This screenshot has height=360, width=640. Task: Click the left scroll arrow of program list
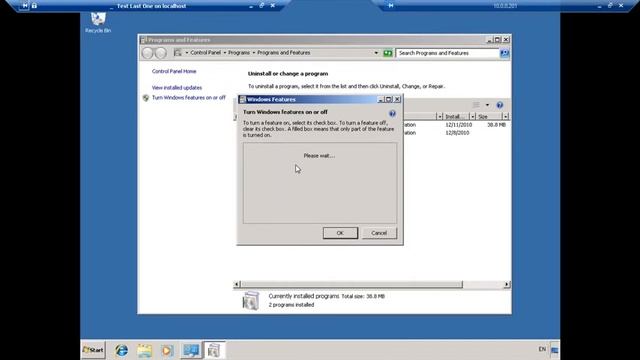pos(237,284)
